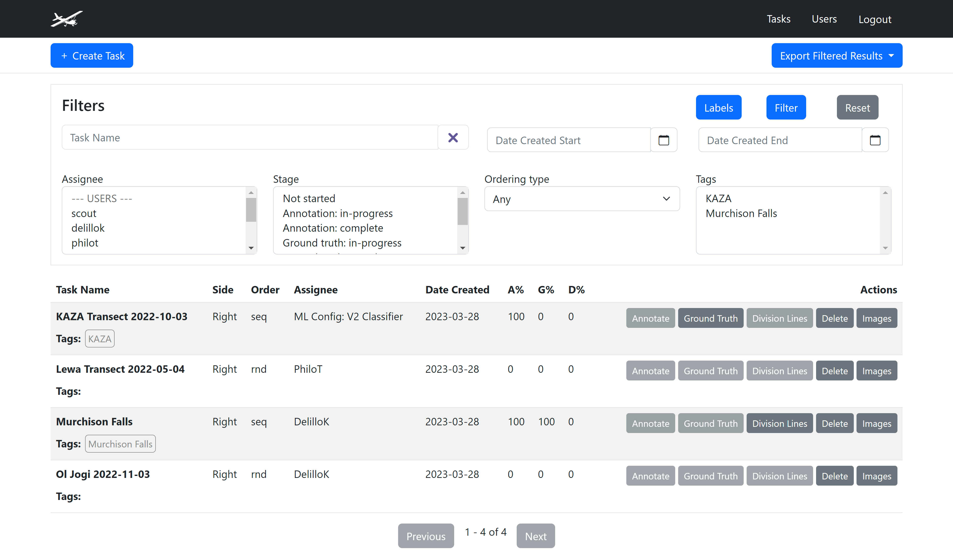953x560 pixels.
Task: Click Annotate icon for Ol Jogi 2022-11-03
Action: (650, 476)
